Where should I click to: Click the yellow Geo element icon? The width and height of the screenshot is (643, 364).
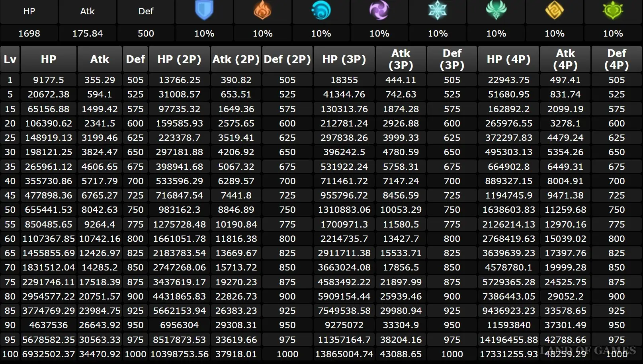pos(554,10)
